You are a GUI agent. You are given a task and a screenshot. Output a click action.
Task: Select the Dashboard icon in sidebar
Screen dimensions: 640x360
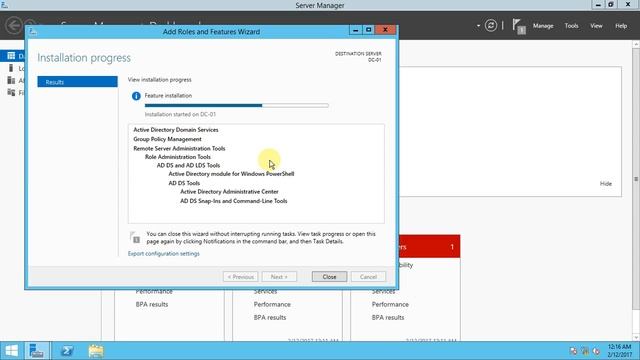pyautogui.click(x=11, y=56)
